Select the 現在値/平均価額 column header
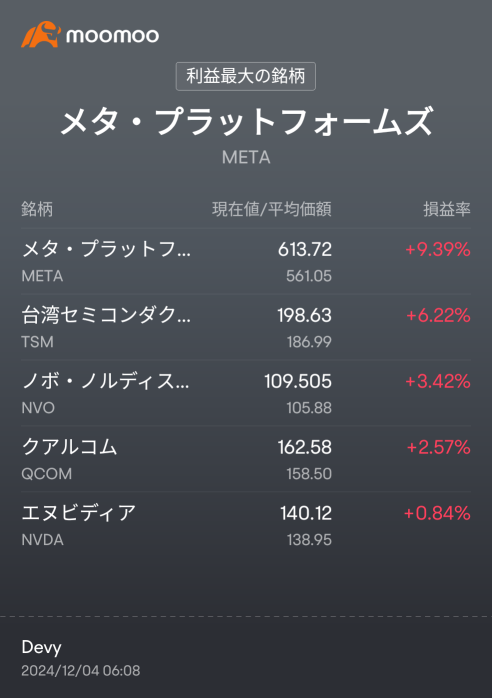Image resolution: width=492 pixels, height=698 pixels. (272, 209)
